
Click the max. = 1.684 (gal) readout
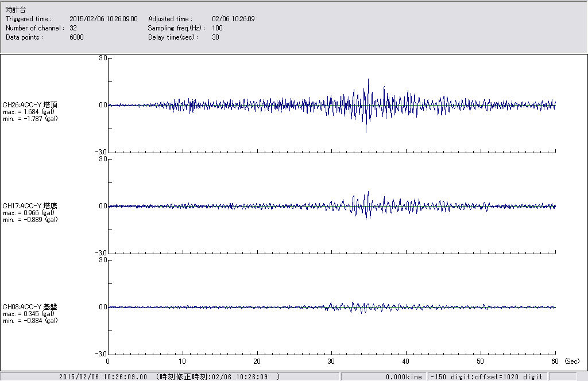[x=28, y=112]
